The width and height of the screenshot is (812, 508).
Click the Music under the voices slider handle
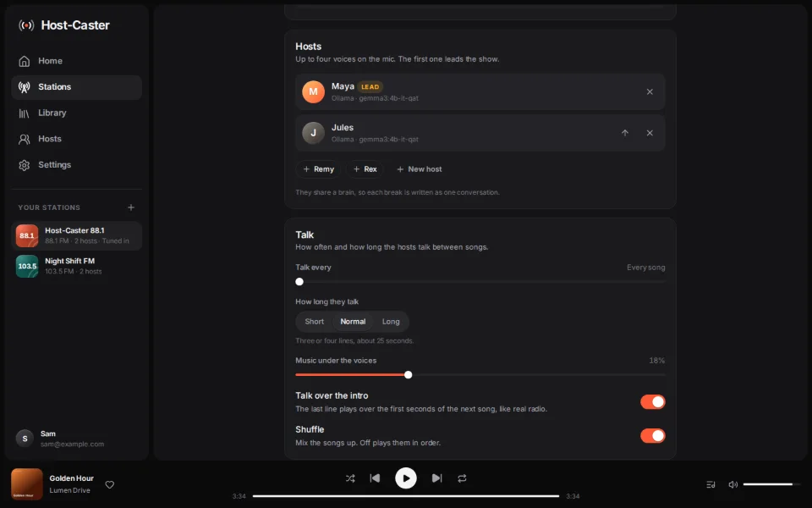click(x=408, y=375)
